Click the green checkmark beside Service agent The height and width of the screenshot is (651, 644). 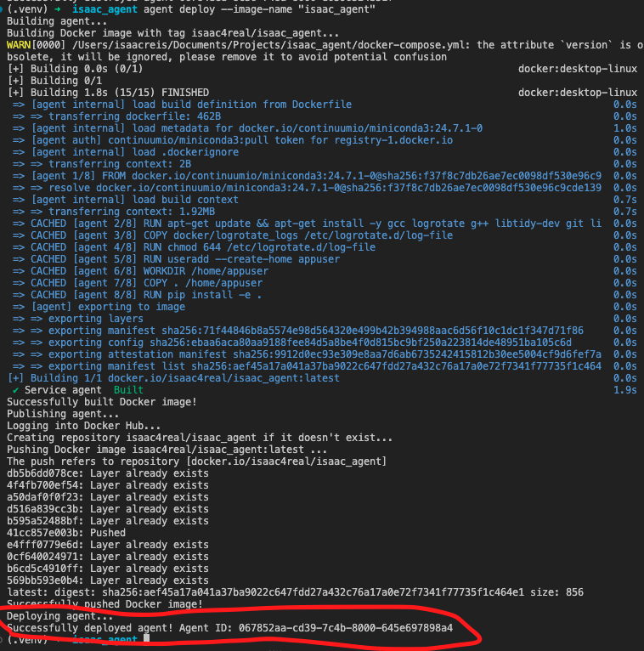(16, 390)
